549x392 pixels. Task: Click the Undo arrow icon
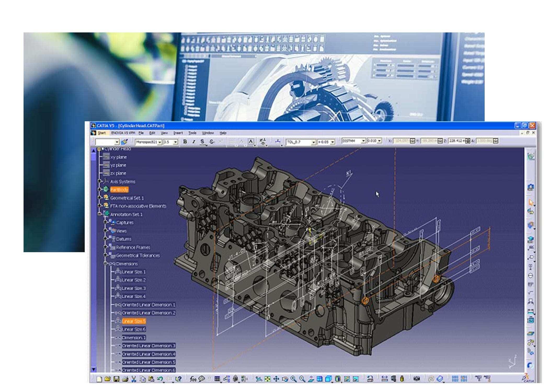(x=160, y=379)
